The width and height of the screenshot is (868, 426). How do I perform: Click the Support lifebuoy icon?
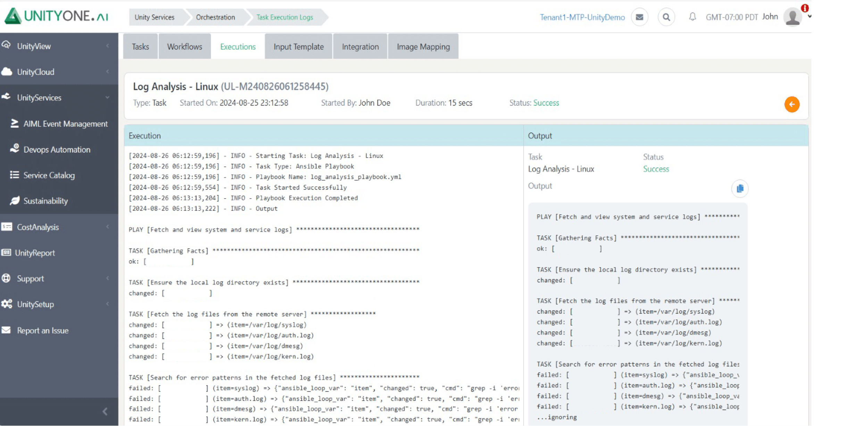(6, 278)
